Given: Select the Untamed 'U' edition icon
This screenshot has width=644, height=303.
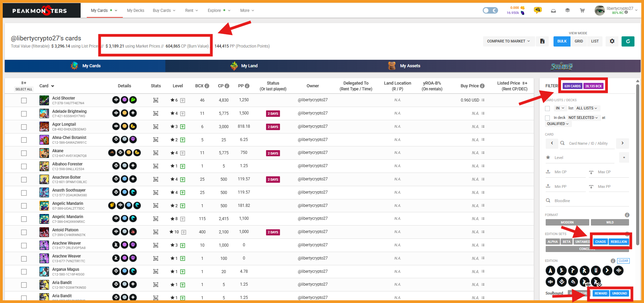Looking at the screenshot, I should point(596,270).
